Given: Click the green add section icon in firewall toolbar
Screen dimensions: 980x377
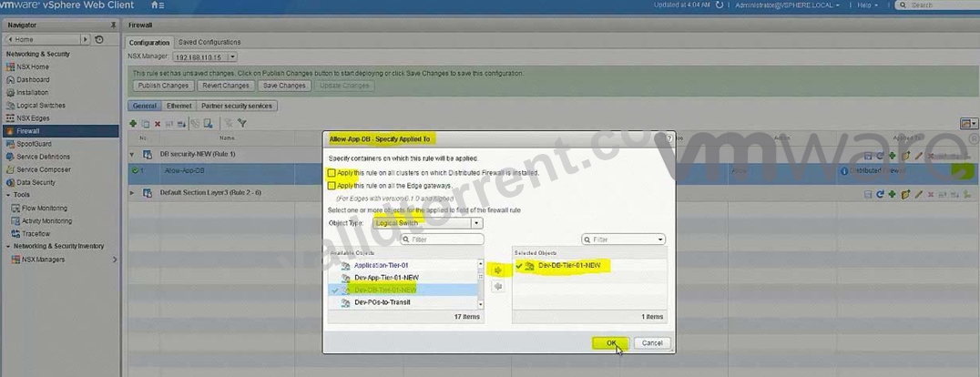Looking at the screenshot, I should pyautogui.click(x=133, y=124).
